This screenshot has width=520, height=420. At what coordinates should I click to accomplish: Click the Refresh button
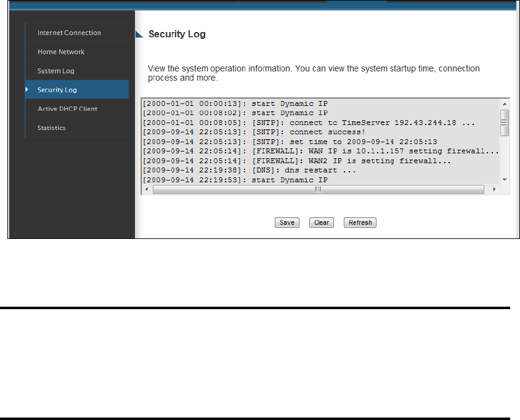click(360, 222)
